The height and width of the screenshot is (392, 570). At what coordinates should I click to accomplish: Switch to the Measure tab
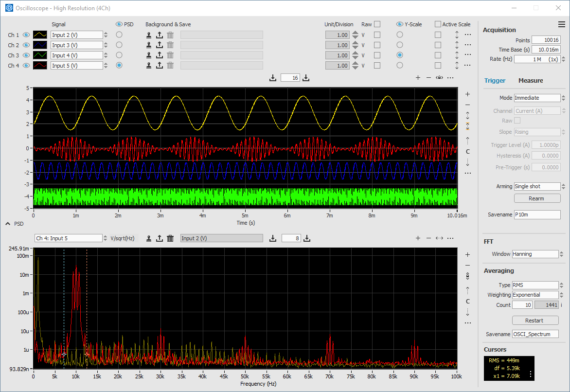click(x=531, y=81)
